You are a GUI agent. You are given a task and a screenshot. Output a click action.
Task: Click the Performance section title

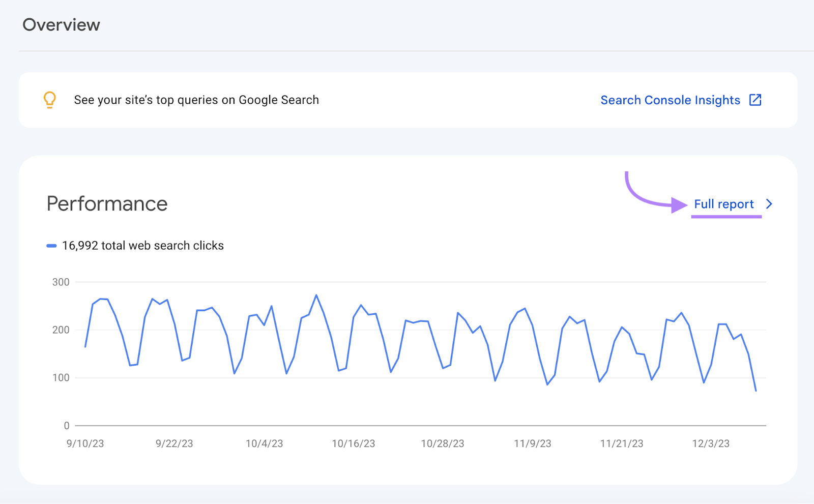(107, 203)
